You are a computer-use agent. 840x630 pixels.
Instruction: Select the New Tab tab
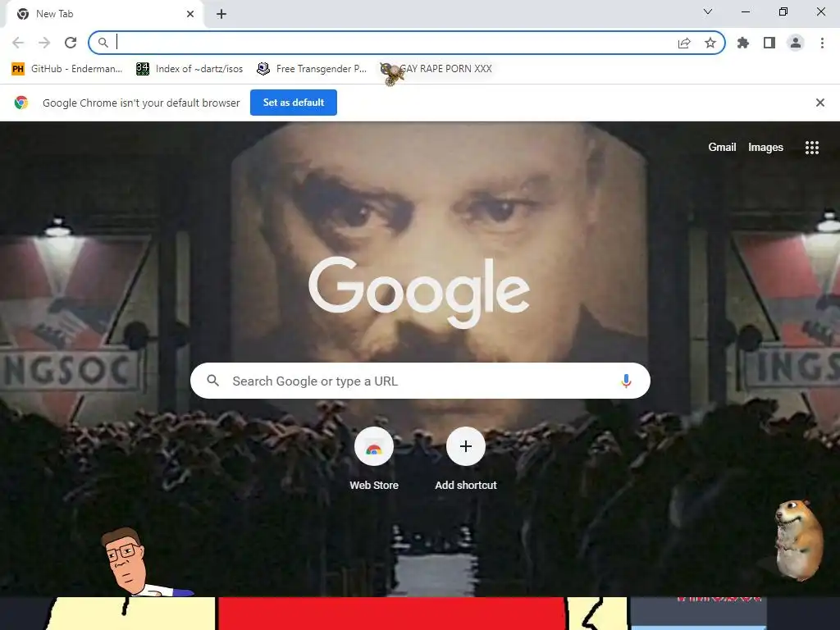coord(104,14)
